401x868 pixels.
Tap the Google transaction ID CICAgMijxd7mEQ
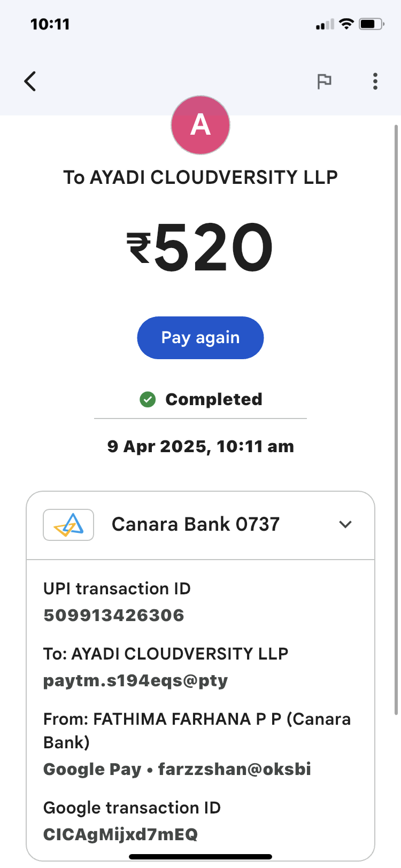tap(121, 834)
